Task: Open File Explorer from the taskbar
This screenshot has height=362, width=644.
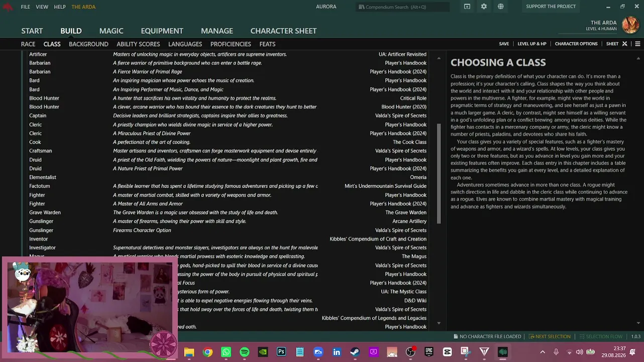Action: [x=189, y=352]
